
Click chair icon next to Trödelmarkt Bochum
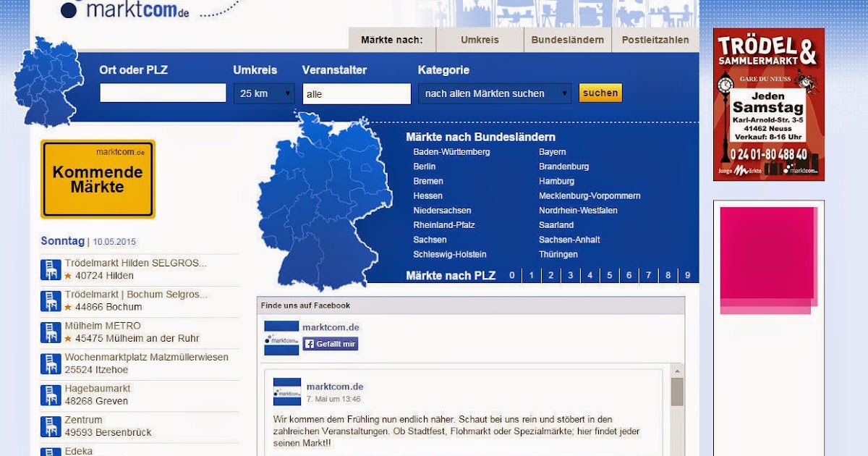click(51, 301)
